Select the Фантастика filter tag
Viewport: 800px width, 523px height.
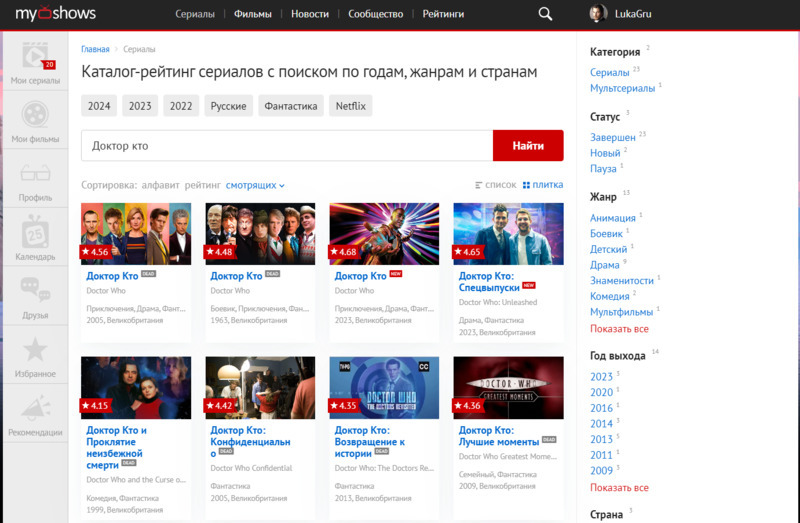[291, 106]
